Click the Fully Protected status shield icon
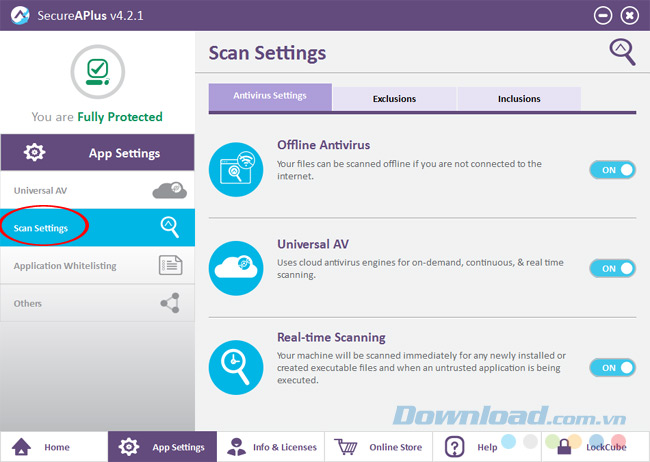Screen dimensions: 650x462 tap(97, 72)
